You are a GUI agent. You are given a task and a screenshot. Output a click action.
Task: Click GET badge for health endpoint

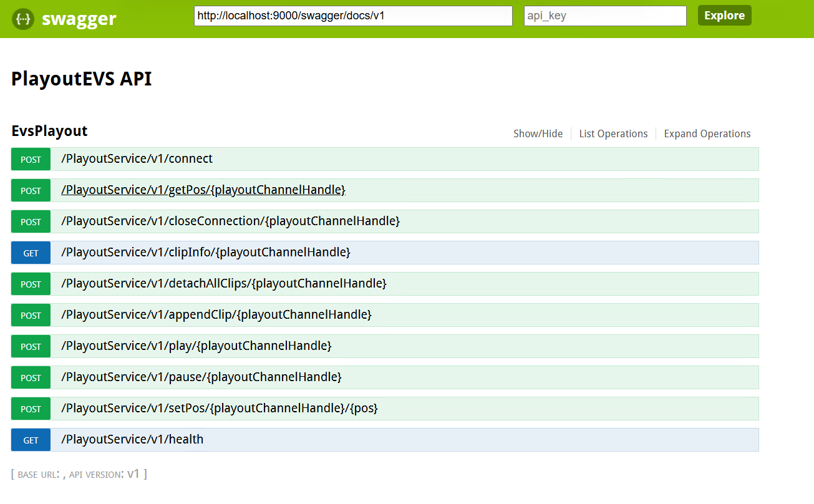[x=31, y=440]
